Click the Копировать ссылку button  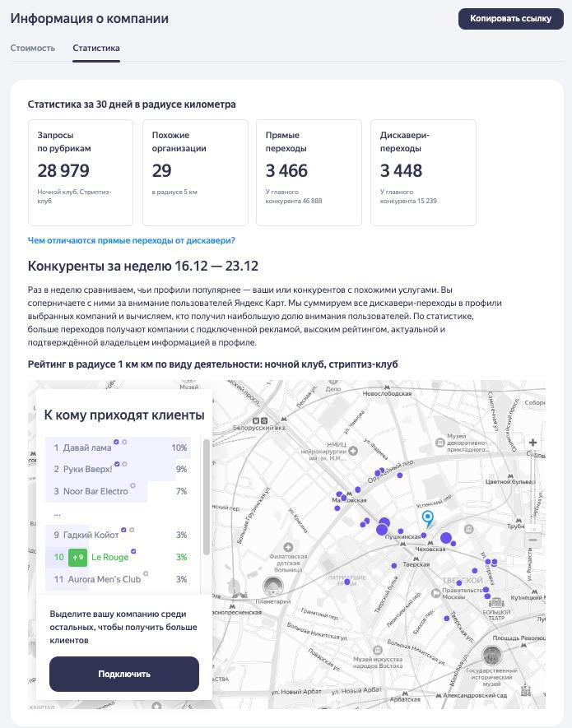coord(510,19)
